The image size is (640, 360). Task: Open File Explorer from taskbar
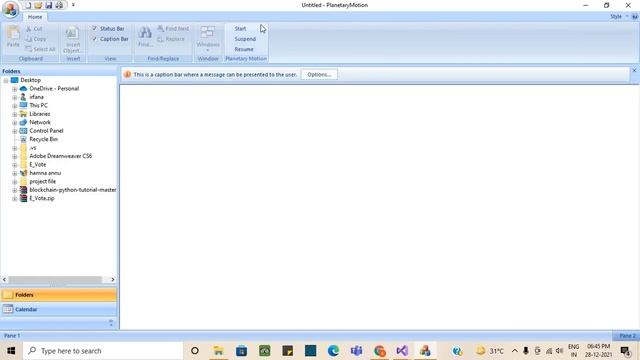[218, 351]
